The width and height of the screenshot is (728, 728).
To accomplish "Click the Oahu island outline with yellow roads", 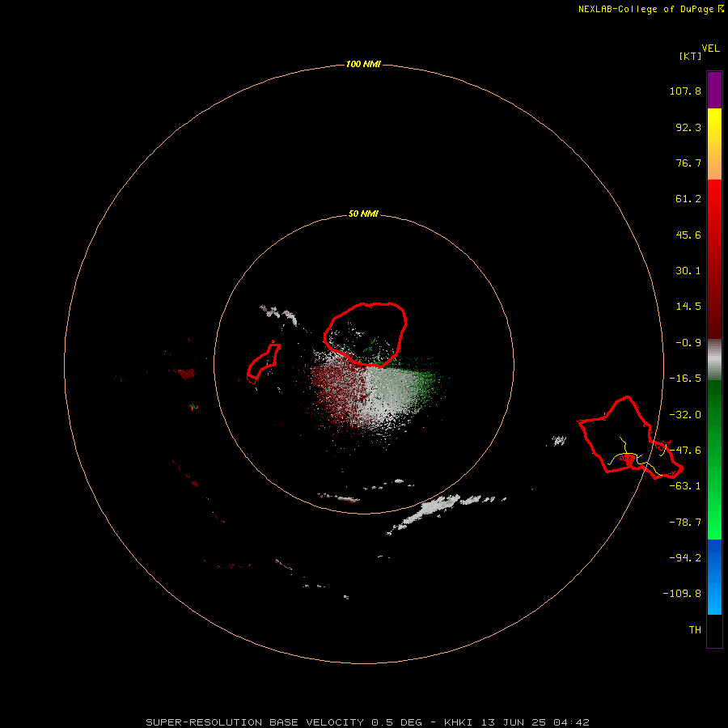I will 630,438.
